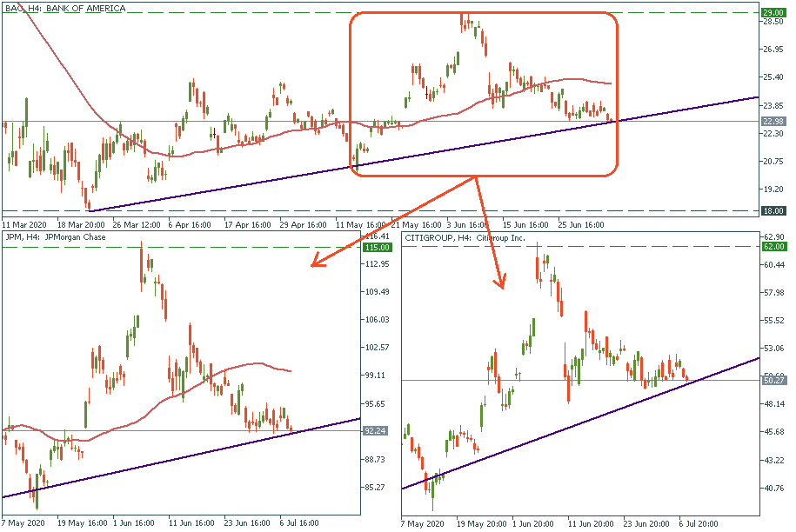The width and height of the screenshot is (796, 532).
Task: Click the 92.24 current price tag
Action: (x=376, y=430)
